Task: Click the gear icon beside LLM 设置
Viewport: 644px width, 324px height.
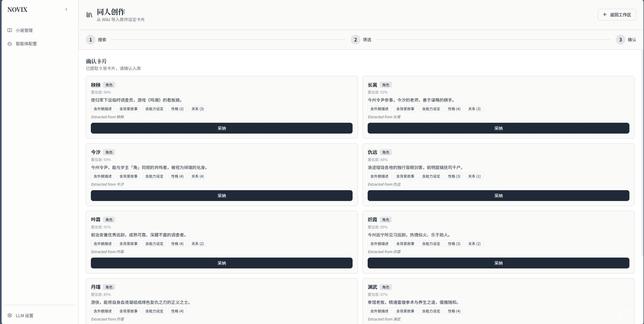Action: point(10,316)
